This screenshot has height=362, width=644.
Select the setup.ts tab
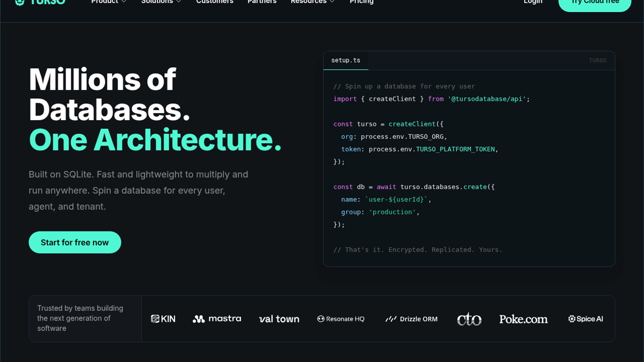pyautogui.click(x=346, y=60)
